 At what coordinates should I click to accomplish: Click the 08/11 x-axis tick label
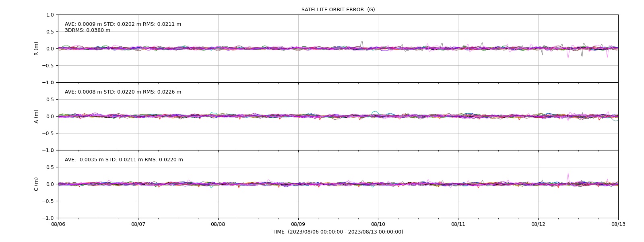click(x=458, y=224)
